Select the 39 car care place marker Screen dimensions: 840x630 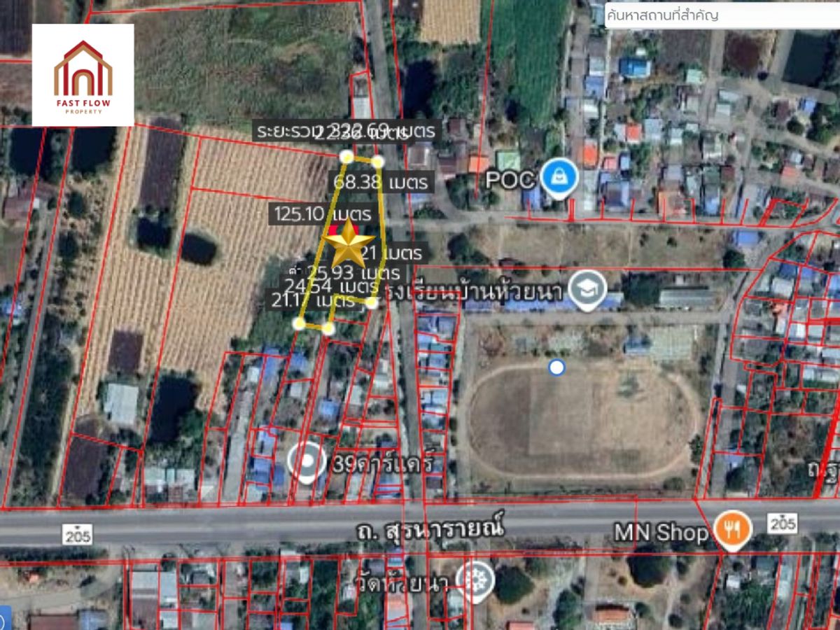tap(307, 463)
